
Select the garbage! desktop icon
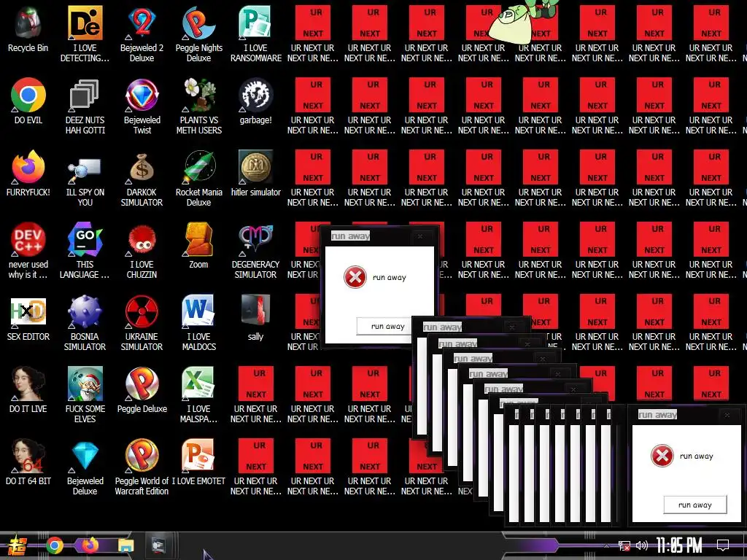(x=256, y=96)
